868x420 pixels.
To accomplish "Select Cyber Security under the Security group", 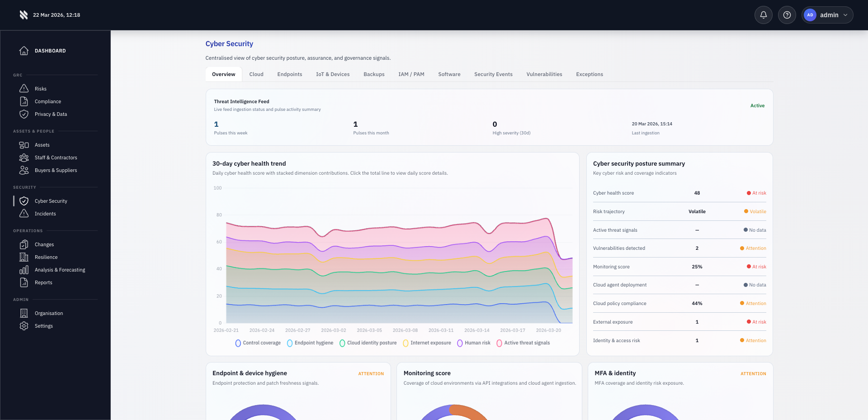I will click(x=51, y=200).
